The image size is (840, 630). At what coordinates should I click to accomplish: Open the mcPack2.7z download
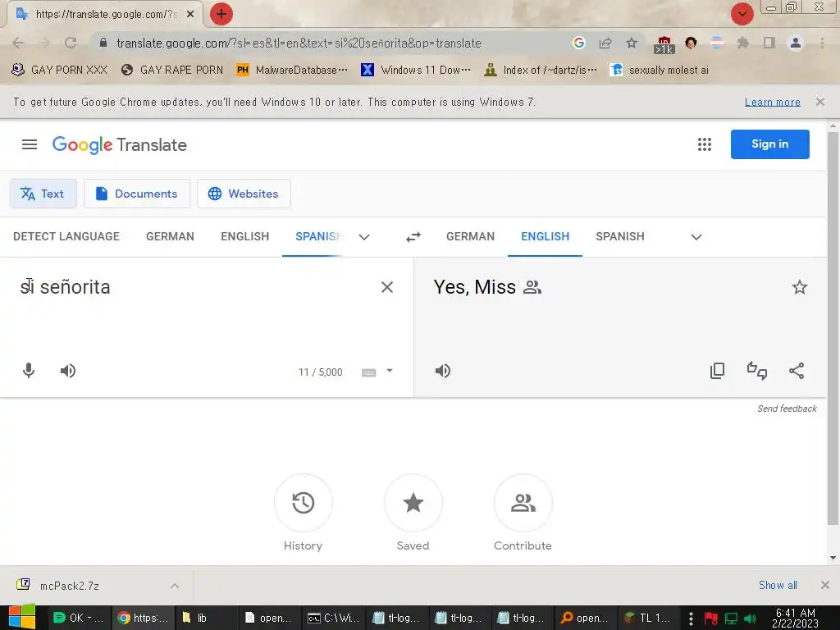(69, 586)
